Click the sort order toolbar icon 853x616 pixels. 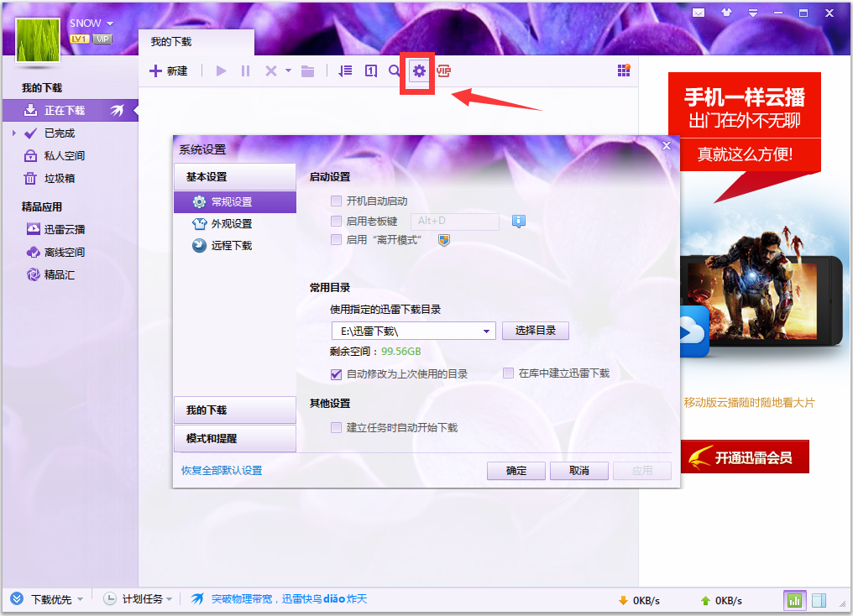pyautogui.click(x=345, y=71)
